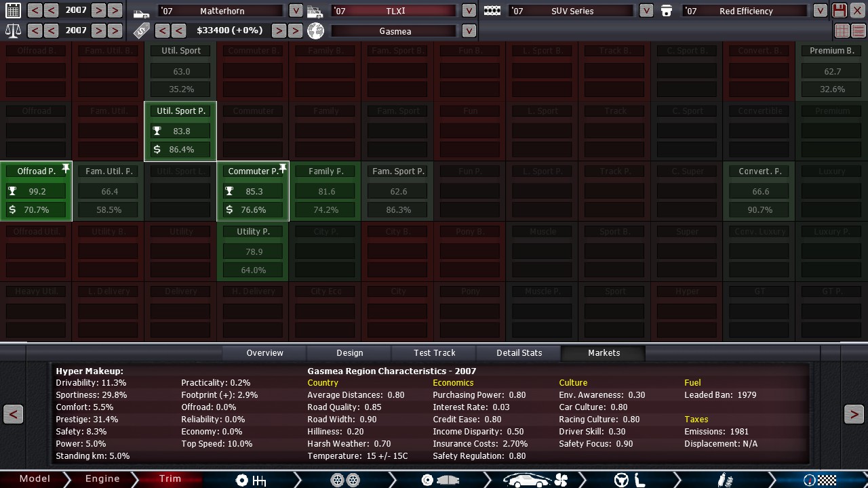Click the calendar year icon
This screenshot has width=868, height=488.
coord(13,10)
